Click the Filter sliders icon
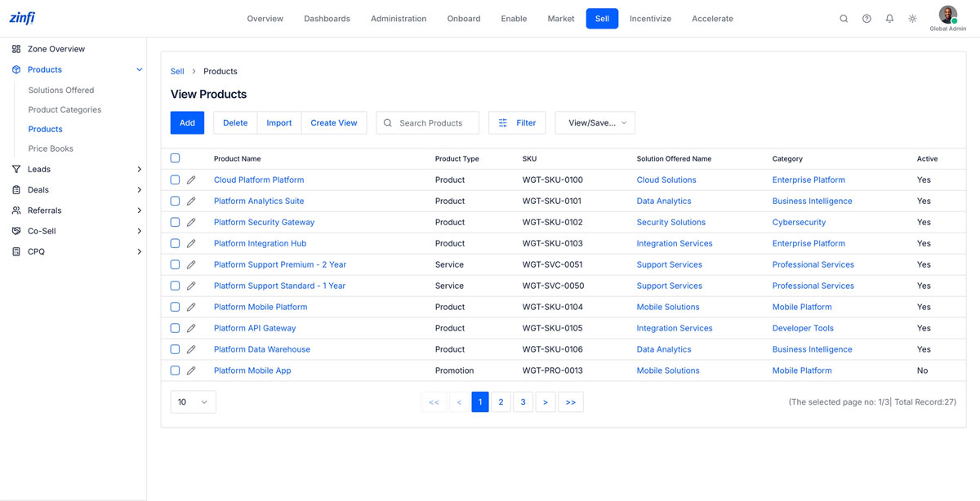 click(x=503, y=123)
